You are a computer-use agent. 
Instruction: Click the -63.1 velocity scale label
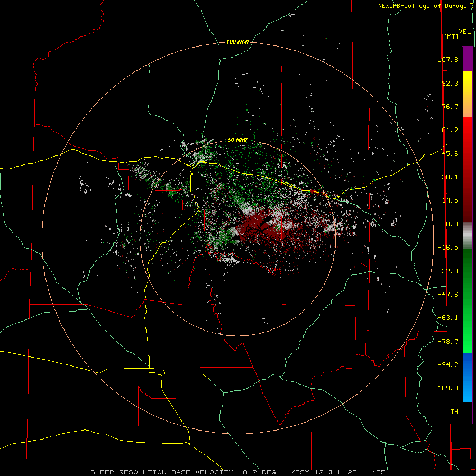(x=448, y=318)
